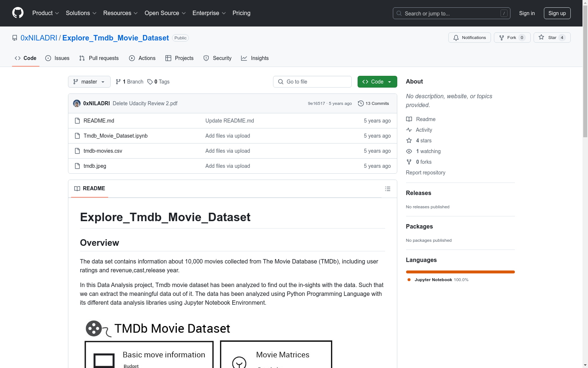Click the README outline list icon
588x368 pixels.
387,189
